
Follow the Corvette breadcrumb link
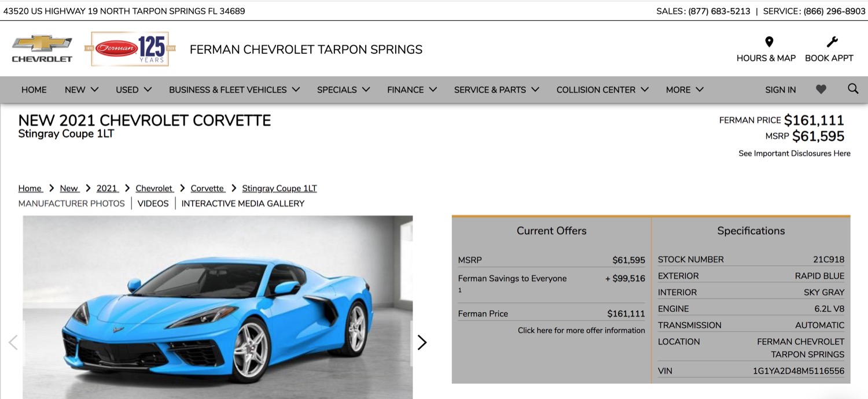pyautogui.click(x=207, y=189)
